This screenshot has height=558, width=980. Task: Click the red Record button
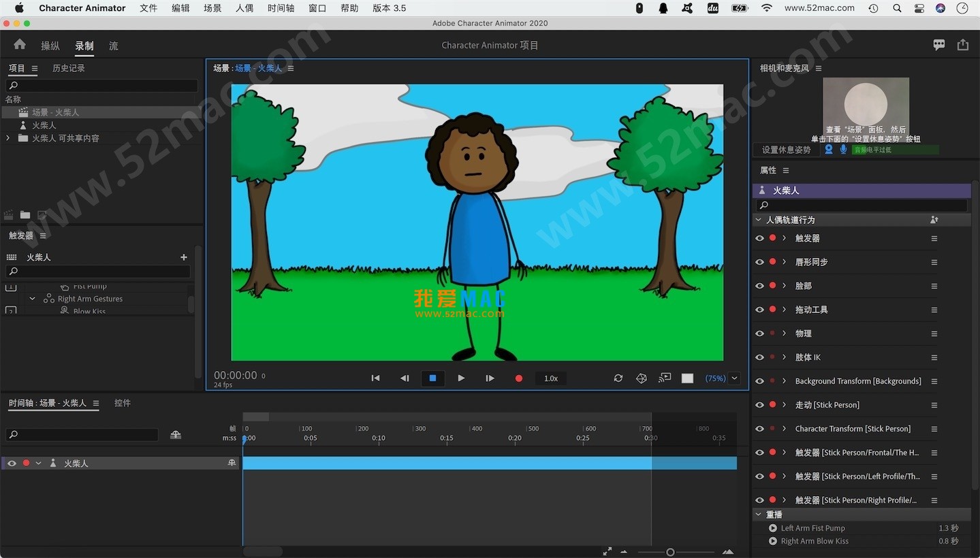[x=519, y=378]
